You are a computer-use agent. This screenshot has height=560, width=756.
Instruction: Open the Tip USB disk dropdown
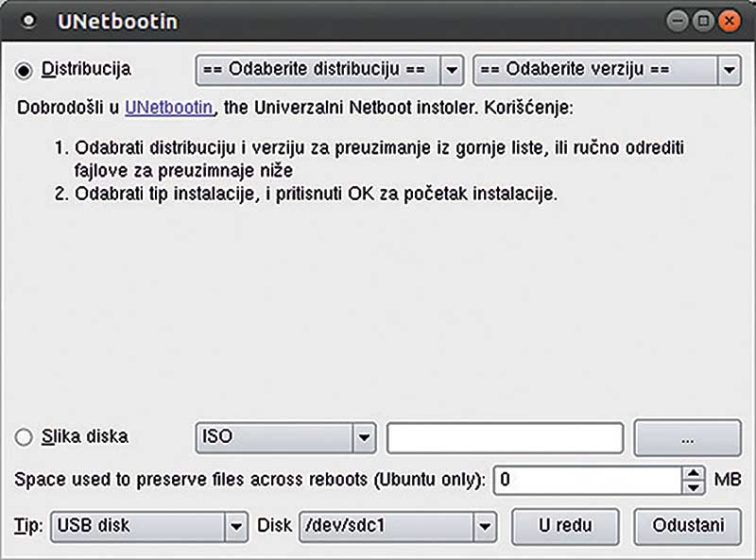pyautogui.click(x=149, y=526)
